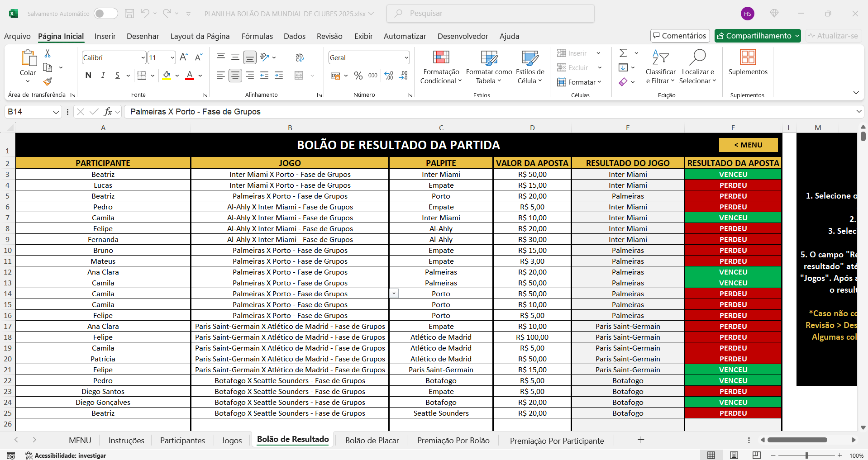Toggle Italic (I) formatting
Image resolution: width=868 pixels, height=460 pixels.
[x=103, y=76]
